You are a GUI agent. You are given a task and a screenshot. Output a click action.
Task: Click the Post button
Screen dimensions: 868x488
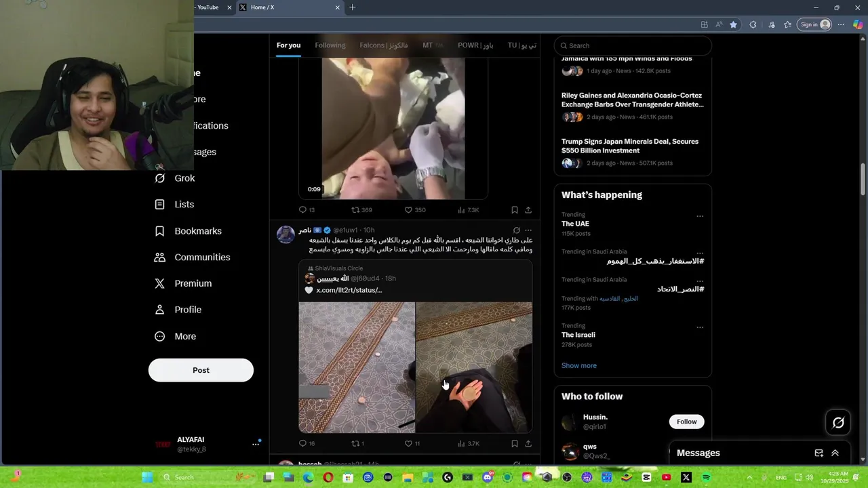pyautogui.click(x=201, y=370)
